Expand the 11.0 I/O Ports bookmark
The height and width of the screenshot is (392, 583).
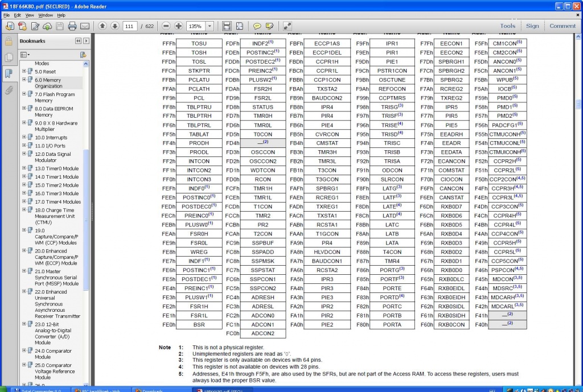tap(24, 145)
